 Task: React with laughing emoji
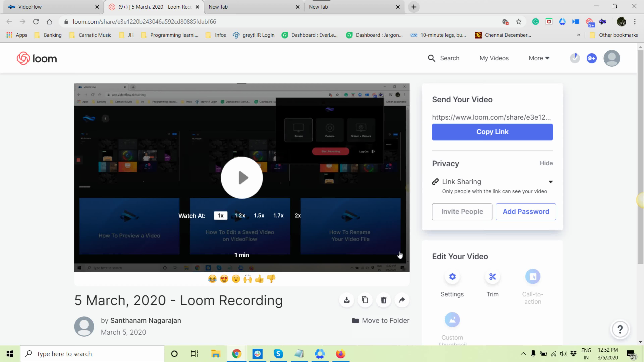212,279
